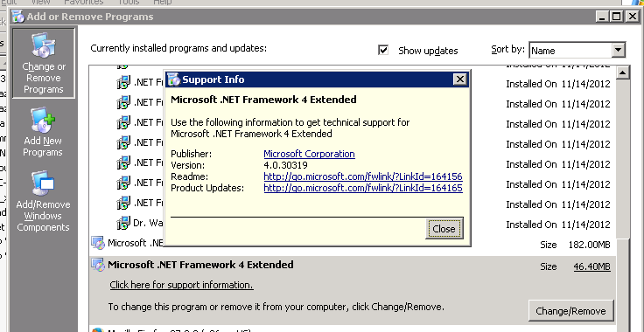
Task: Click the program list scroll up arrow
Action: 623,73
